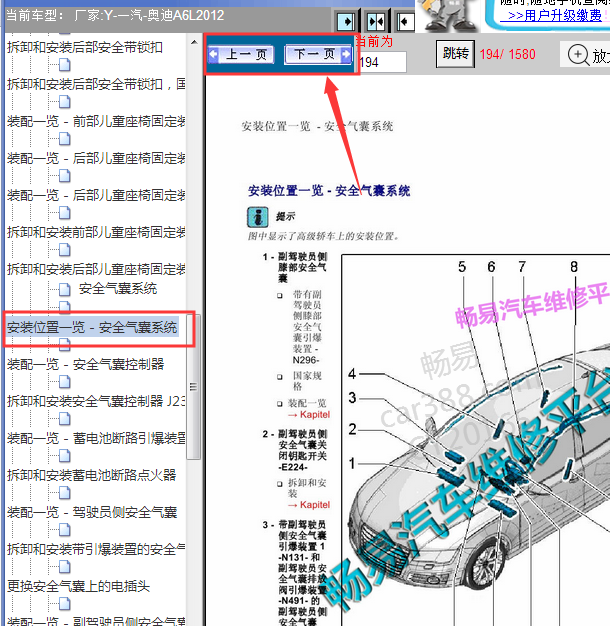Click page icon under 装配一览 - 前部儿童座椅

point(65,139)
